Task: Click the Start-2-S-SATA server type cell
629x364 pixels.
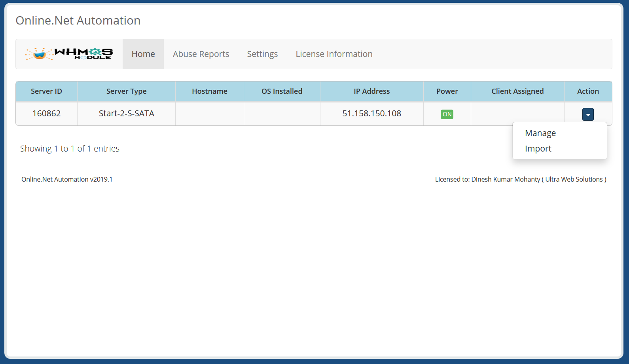Action: 126,114
